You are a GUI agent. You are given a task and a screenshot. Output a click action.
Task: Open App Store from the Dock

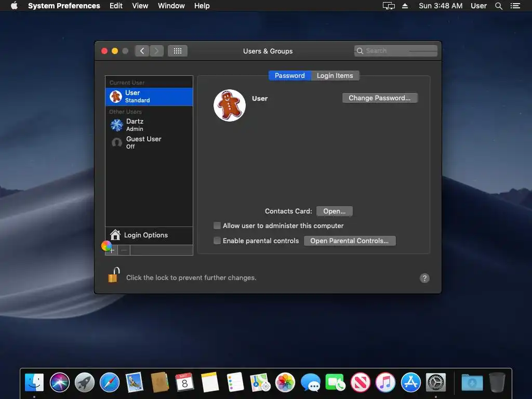pyautogui.click(x=410, y=382)
